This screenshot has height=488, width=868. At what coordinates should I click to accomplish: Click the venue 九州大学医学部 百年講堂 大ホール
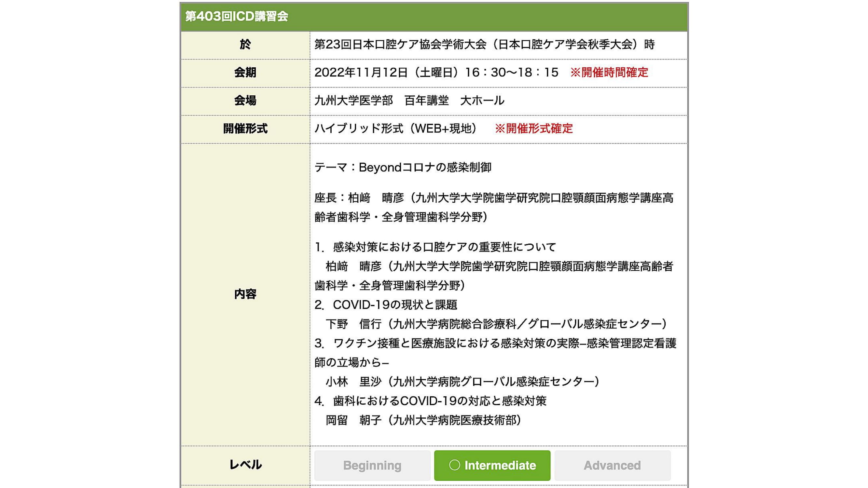[x=409, y=100]
